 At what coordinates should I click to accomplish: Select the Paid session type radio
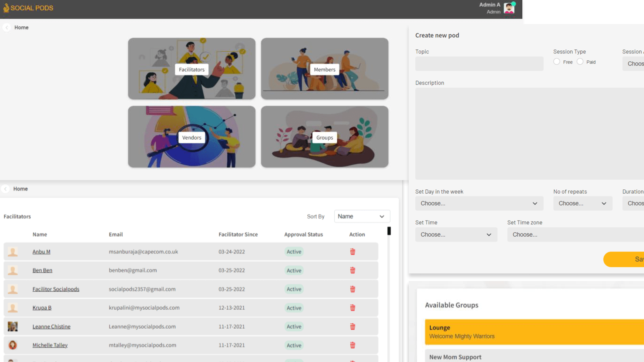[x=580, y=62]
